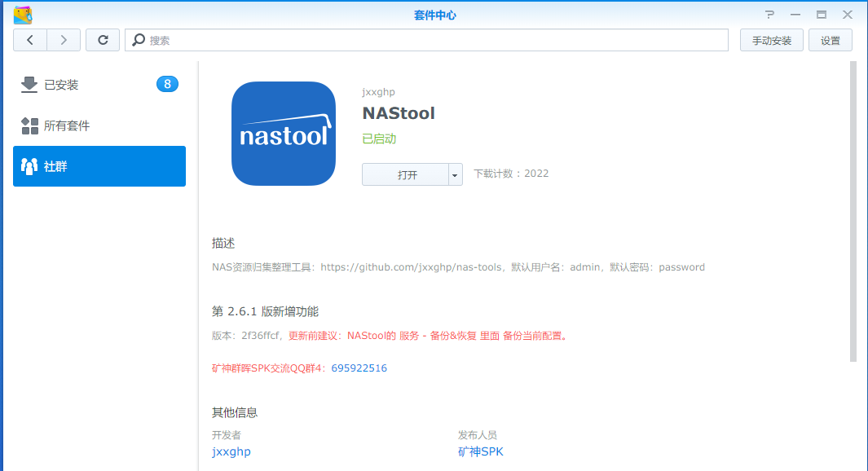Click the search magnifier icon

(139, 40)
